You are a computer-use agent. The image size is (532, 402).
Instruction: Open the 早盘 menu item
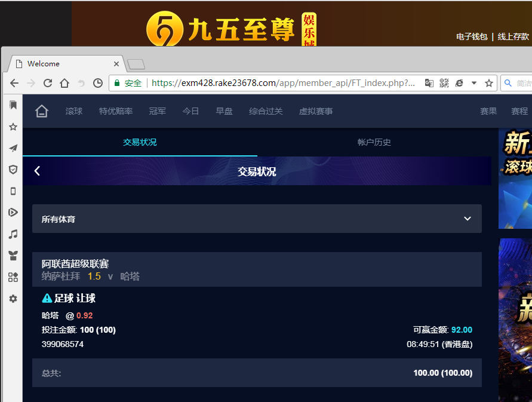coord(225,111)
